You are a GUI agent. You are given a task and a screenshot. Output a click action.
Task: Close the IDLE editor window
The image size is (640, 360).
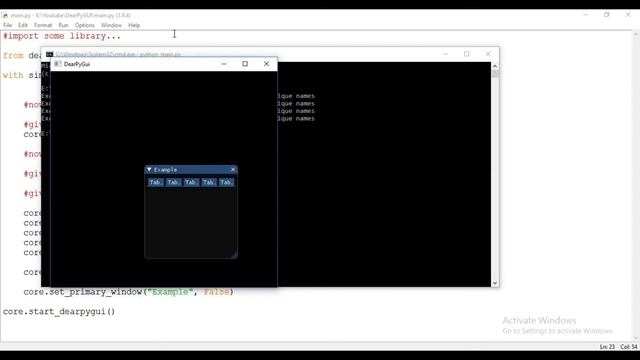click(628, 15)
